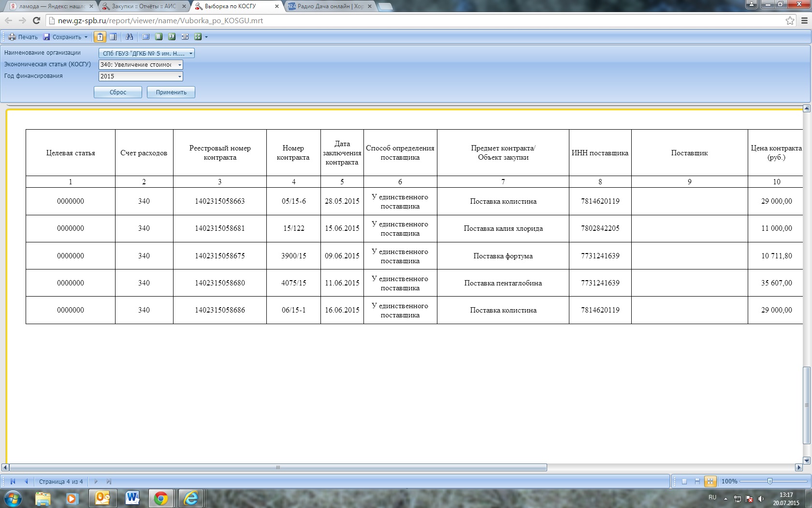Switch to single page view mode

point(684,481)
